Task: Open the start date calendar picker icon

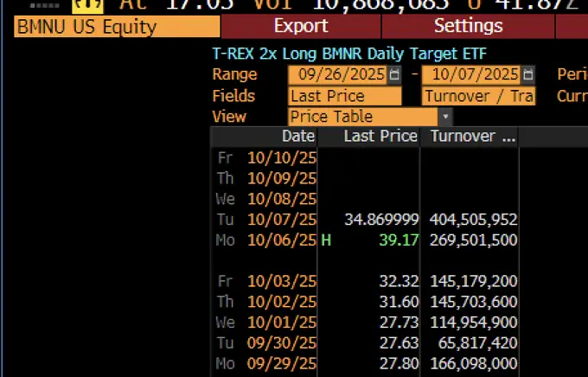Action: coord(394,74)
